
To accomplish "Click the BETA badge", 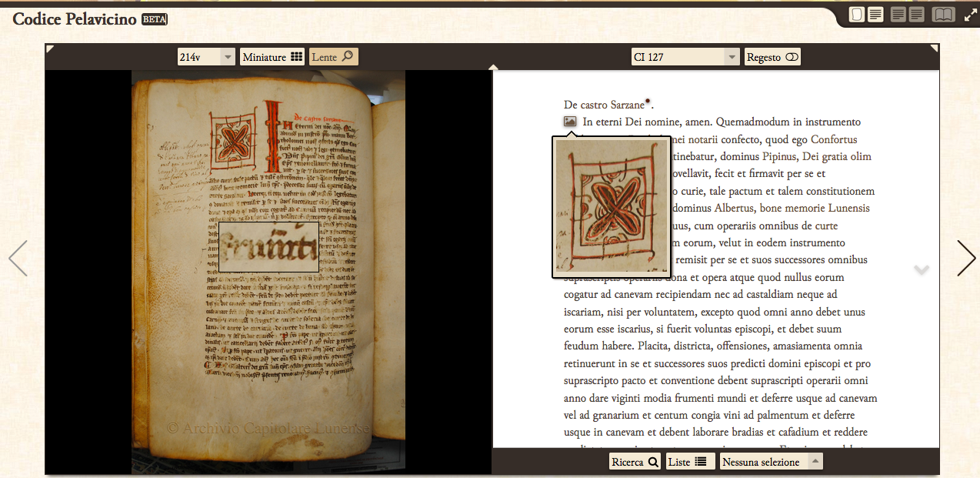I will pos(155,19).
